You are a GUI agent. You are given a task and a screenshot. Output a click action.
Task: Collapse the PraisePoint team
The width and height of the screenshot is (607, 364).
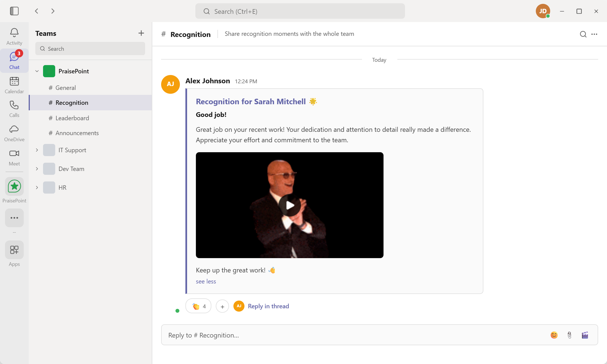(37, 71)
